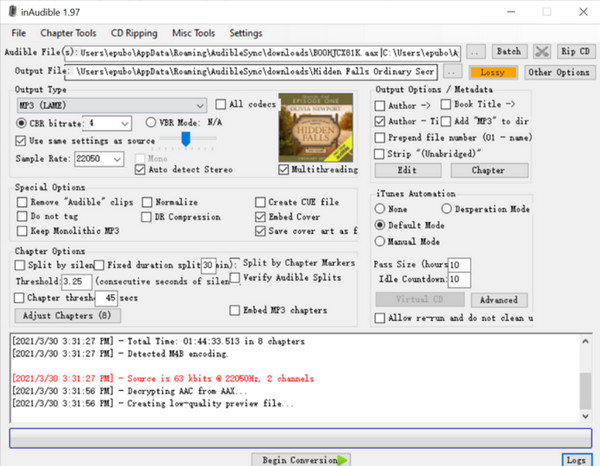Click the Batch button
This screenshot has width=600, height=466.
(x=509, y=51)
